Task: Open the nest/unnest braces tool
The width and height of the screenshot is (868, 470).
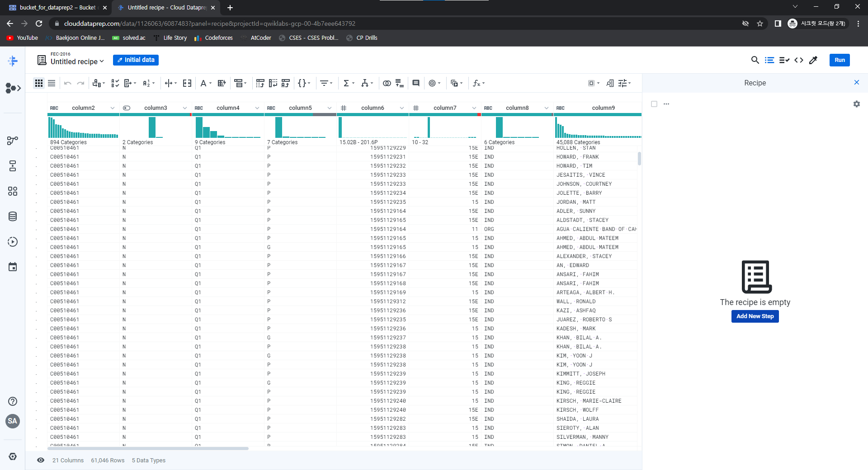Action: click(x=304, y=83)
